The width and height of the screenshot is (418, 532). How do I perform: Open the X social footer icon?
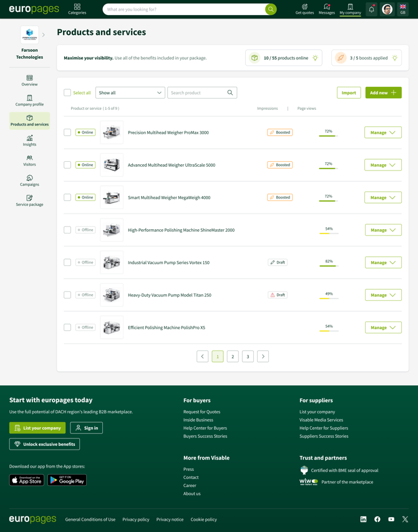[x=405, y=519]
